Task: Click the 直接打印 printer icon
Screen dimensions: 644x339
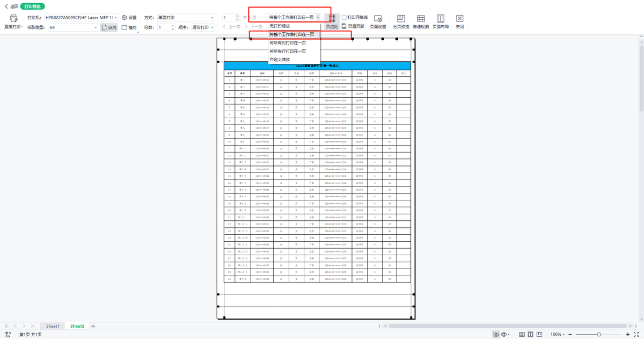Action: click(x=13, y=18)
